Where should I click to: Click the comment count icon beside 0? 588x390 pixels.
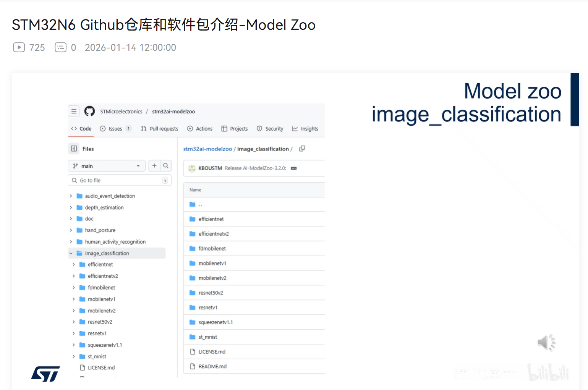[x=61, y=47]
